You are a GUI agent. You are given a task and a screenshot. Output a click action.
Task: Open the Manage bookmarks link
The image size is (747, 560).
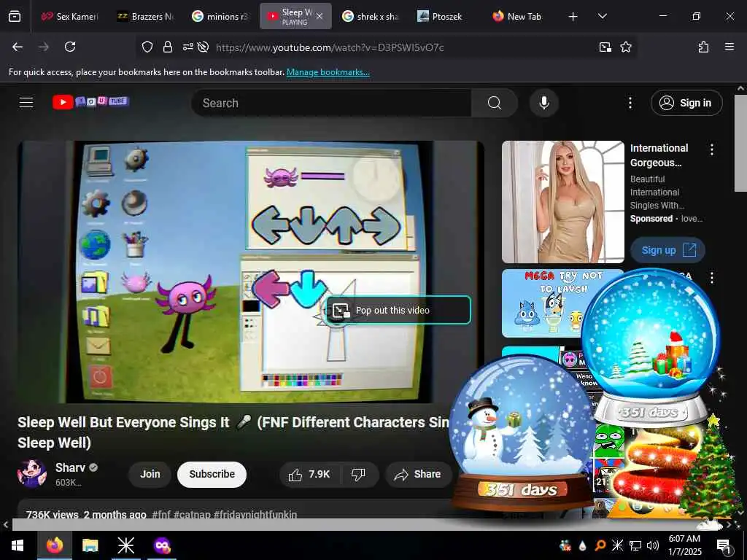(328, 72)
